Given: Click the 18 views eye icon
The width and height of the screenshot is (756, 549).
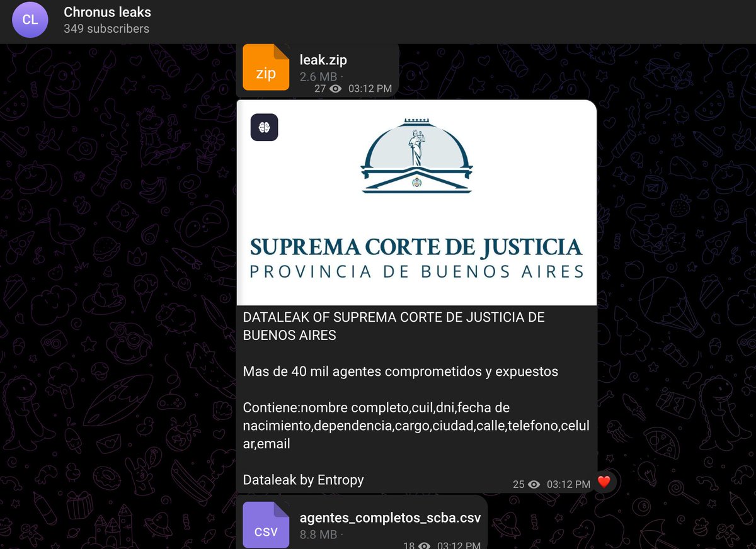Looking at the screenshot, I should (425, 545).
